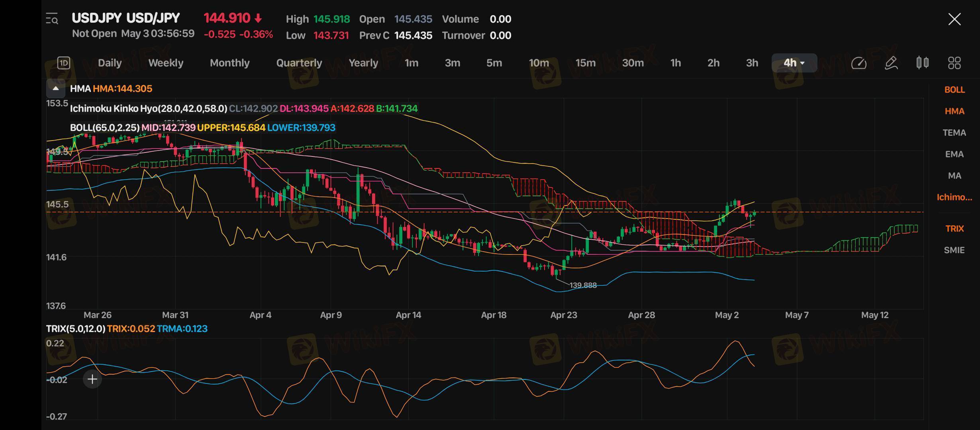The height and width of the screenshot is (430, 980).
Task: Collapse the indicator legend with the arrow
Action: [56, 88]
